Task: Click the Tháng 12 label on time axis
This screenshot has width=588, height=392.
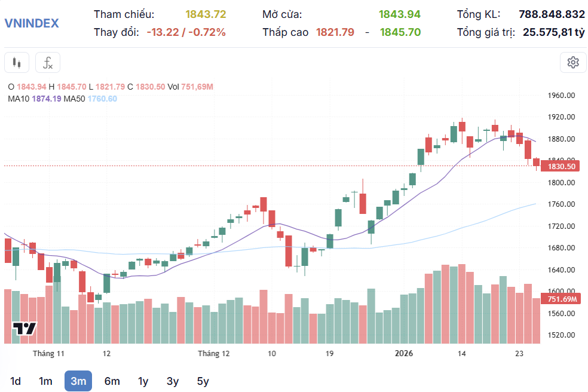Action: 214,354
